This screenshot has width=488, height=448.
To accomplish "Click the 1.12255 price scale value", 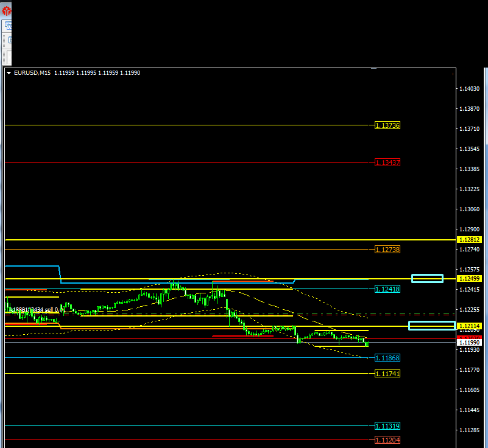I will (469, 310).
